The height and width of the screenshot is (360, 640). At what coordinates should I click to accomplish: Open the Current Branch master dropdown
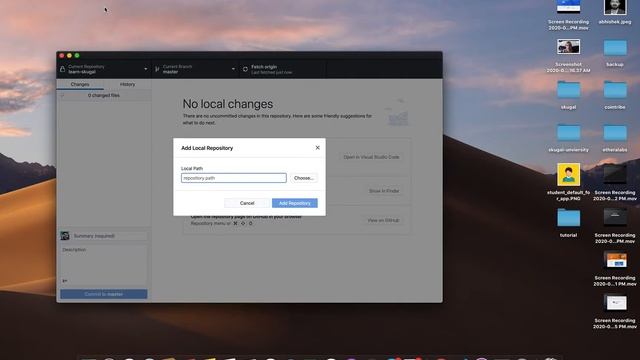195,69
